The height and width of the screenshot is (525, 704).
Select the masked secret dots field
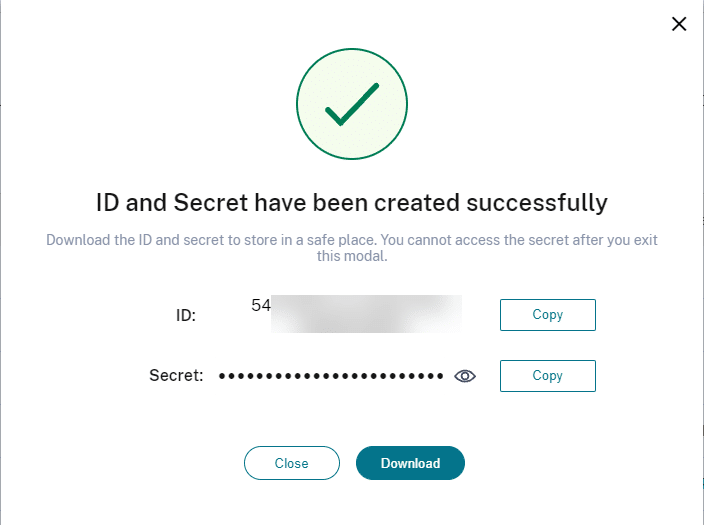click(x=331, y=376)
